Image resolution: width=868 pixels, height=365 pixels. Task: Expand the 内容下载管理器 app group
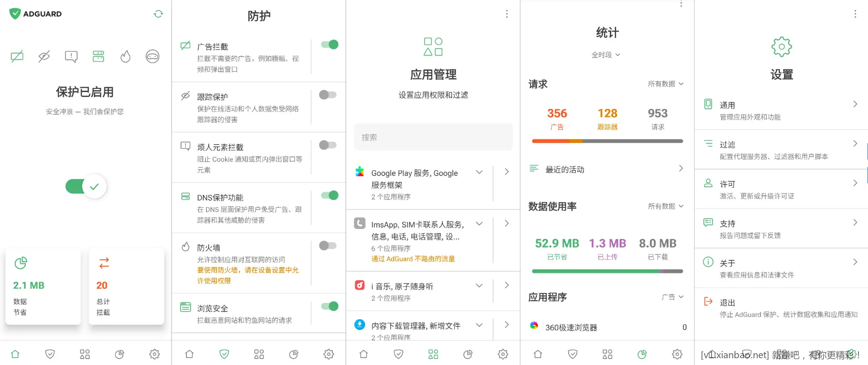(x=479, y=325)
